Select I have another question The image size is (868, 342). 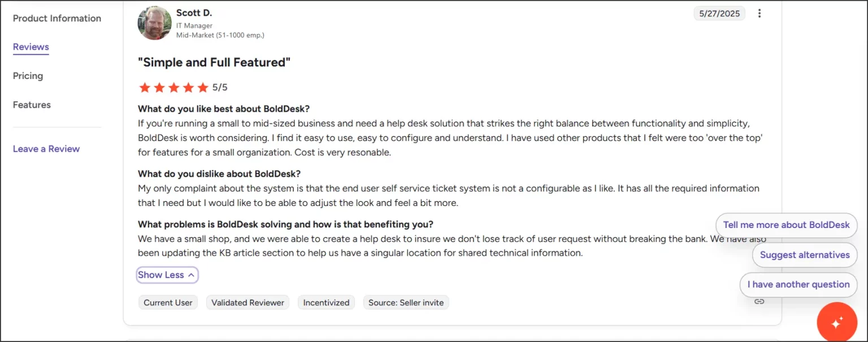798,284
